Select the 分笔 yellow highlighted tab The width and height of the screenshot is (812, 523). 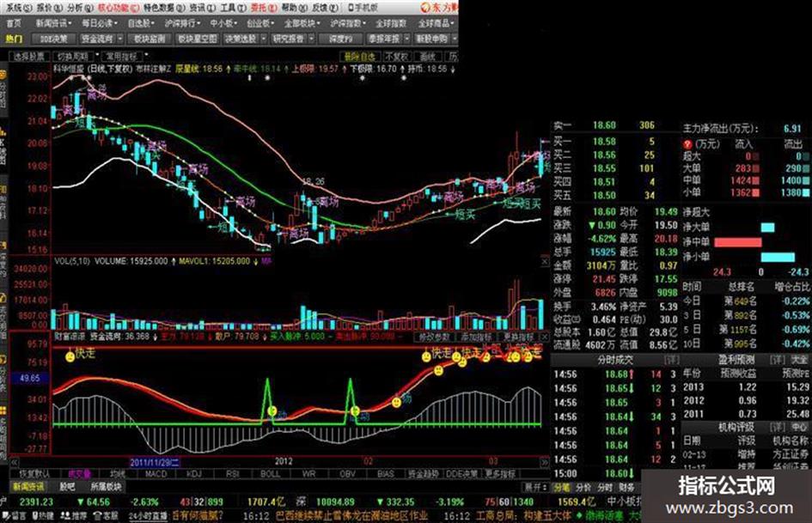561,487
